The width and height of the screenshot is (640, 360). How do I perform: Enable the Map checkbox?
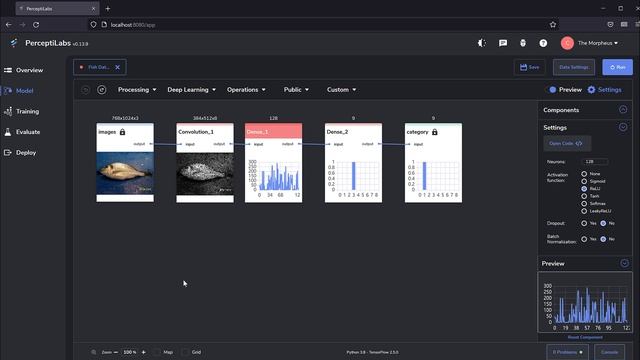pyautogui.click(x=157, y=352)
